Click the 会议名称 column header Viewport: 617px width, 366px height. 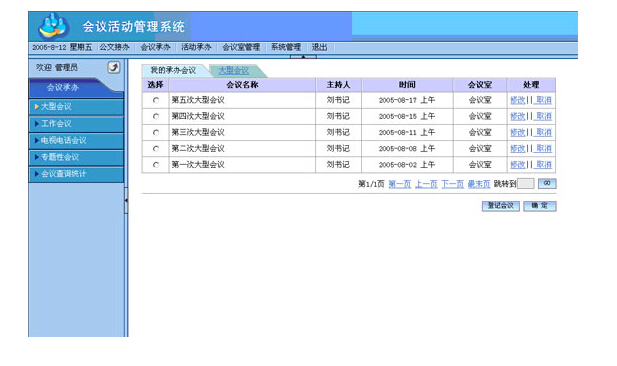[242, 85]
